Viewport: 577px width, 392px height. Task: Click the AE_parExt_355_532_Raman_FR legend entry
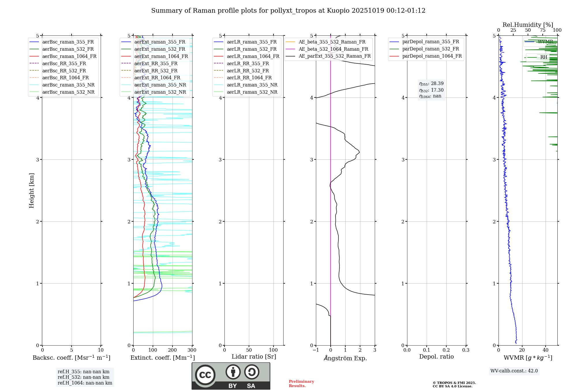pyautogui.click(x=334, y=56)
